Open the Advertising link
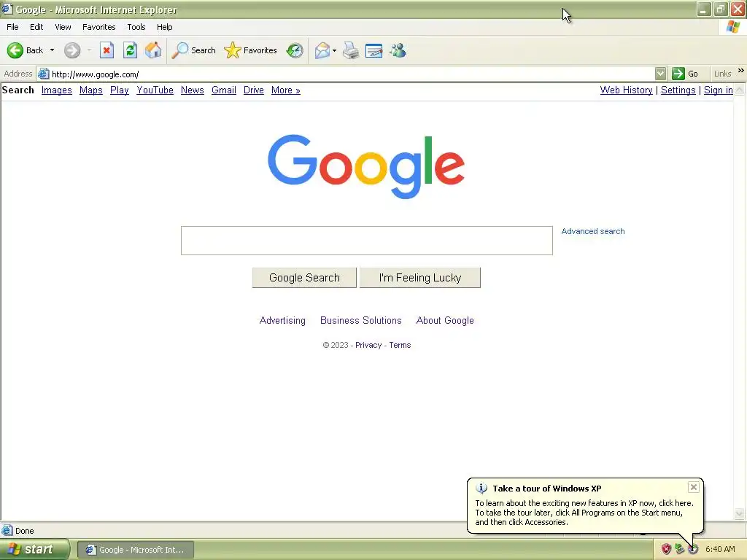The image size is (747, 560). tap(282, 321)
